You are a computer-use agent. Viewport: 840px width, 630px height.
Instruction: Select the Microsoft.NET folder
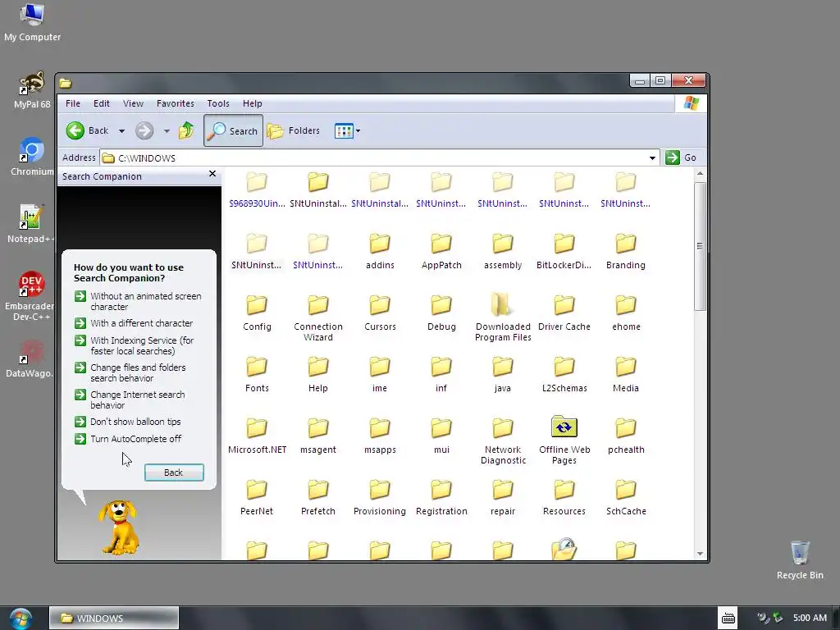(x=257, y=436)
